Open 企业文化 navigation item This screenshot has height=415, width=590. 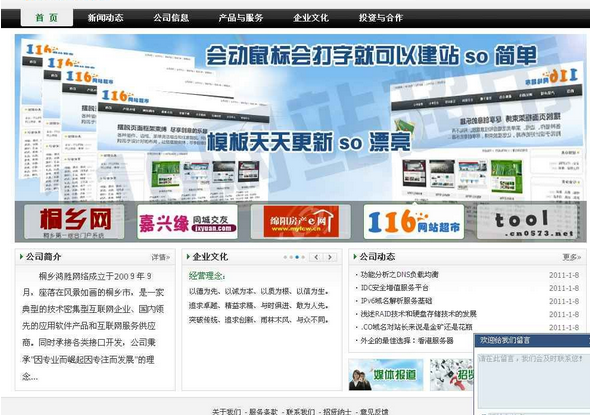tap(311, 18)
